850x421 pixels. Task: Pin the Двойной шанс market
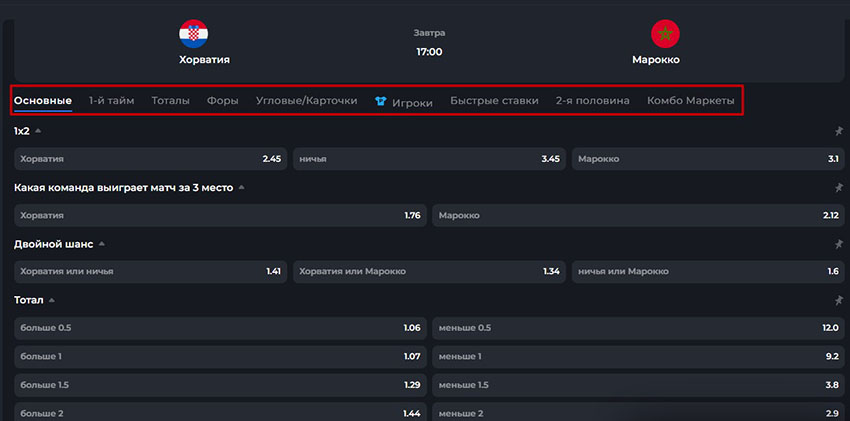coord(838,244)
